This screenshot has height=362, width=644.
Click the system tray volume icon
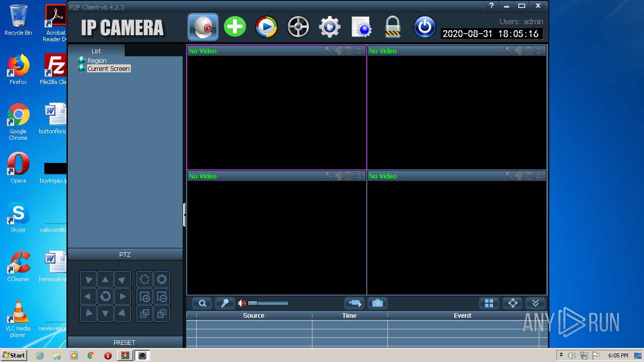[572, 355]
